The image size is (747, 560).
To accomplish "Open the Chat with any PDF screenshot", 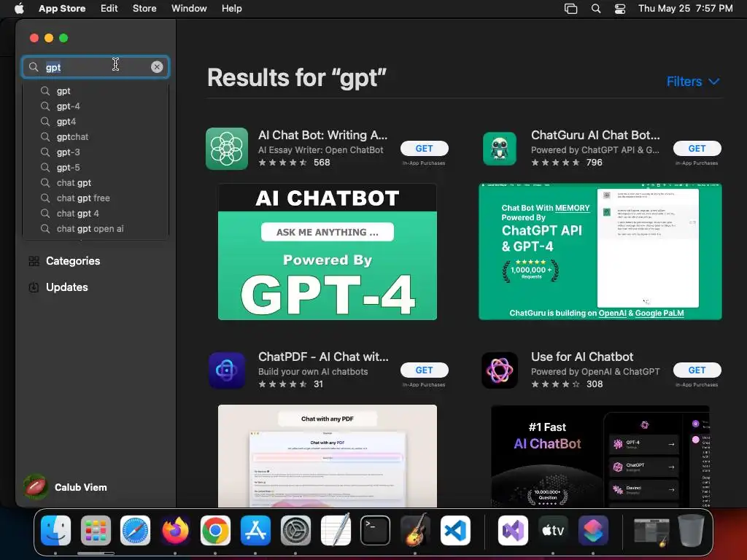I will (328, 456).
